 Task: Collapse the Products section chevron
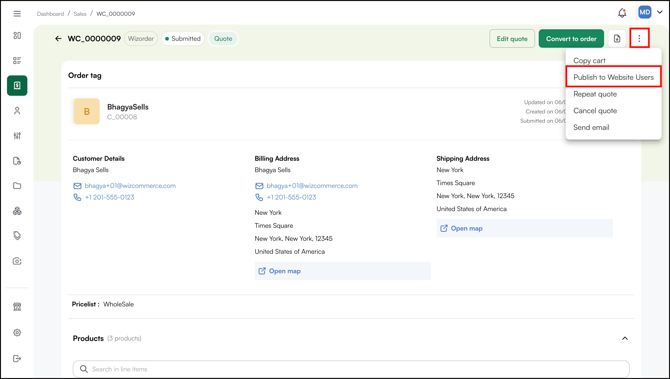tap(625, 338)
